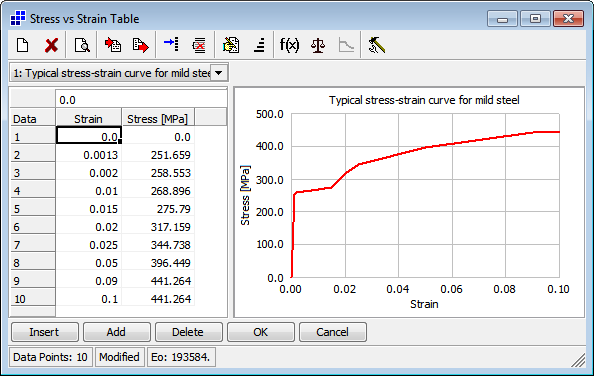The height and width of the screenshot is (376, 594).
Task: Click the import data red arrow icon
Action: [x=113, y=45]
